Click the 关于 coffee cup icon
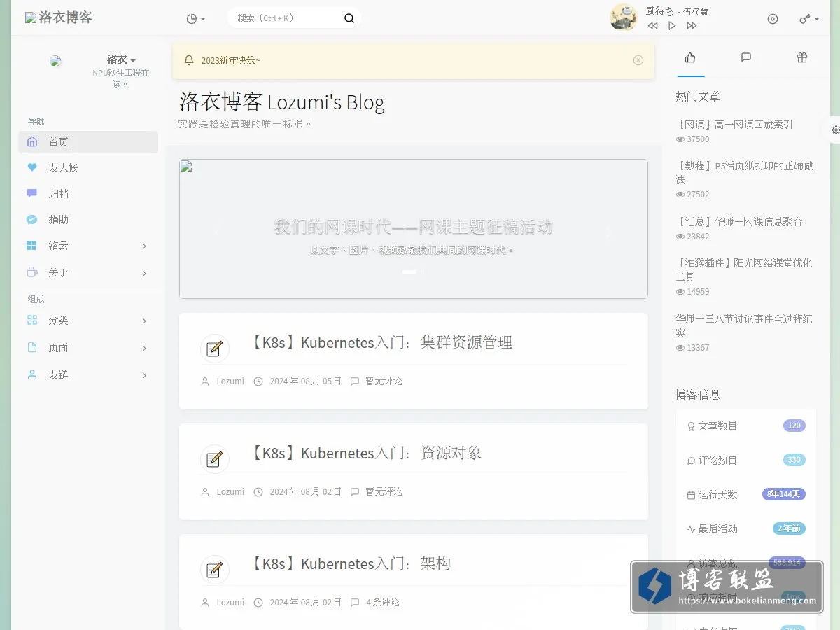Screen dimensions: 840x630 pos(31,272)
